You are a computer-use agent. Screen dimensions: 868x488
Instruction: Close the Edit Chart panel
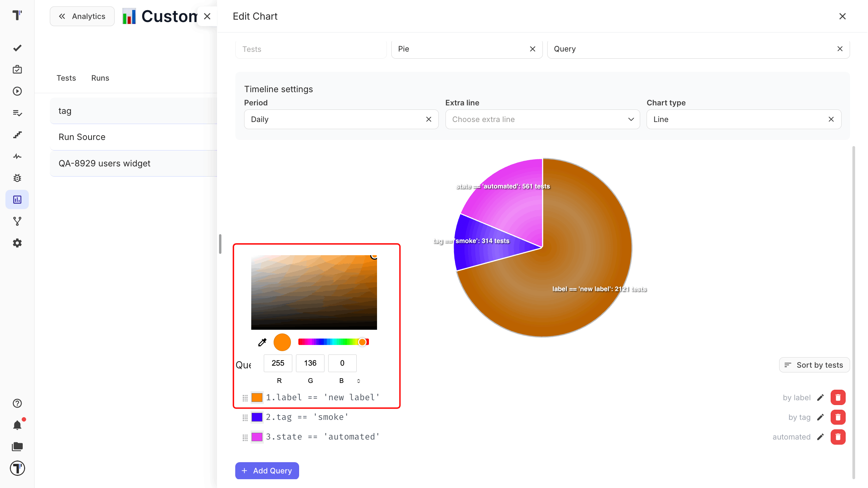(842, 16)
